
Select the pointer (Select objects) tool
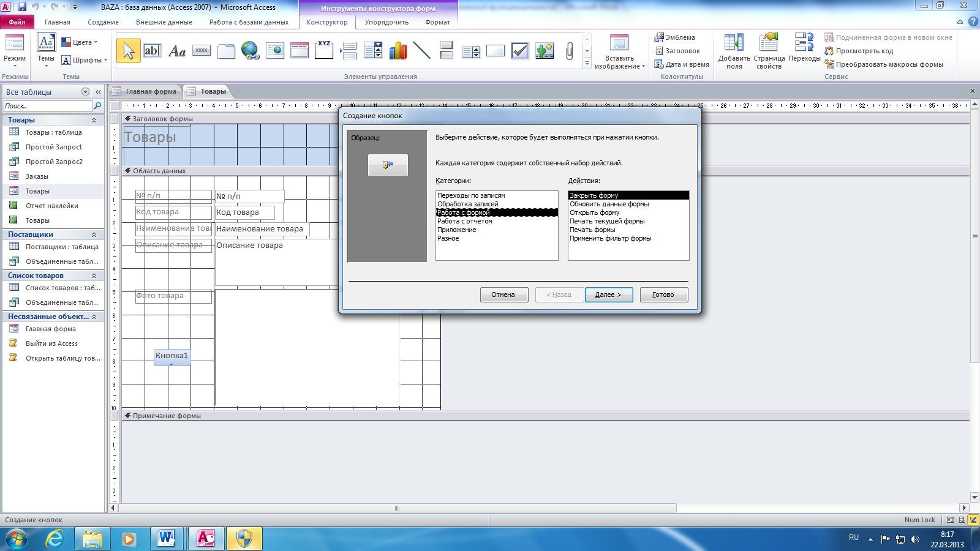point(128,51)
